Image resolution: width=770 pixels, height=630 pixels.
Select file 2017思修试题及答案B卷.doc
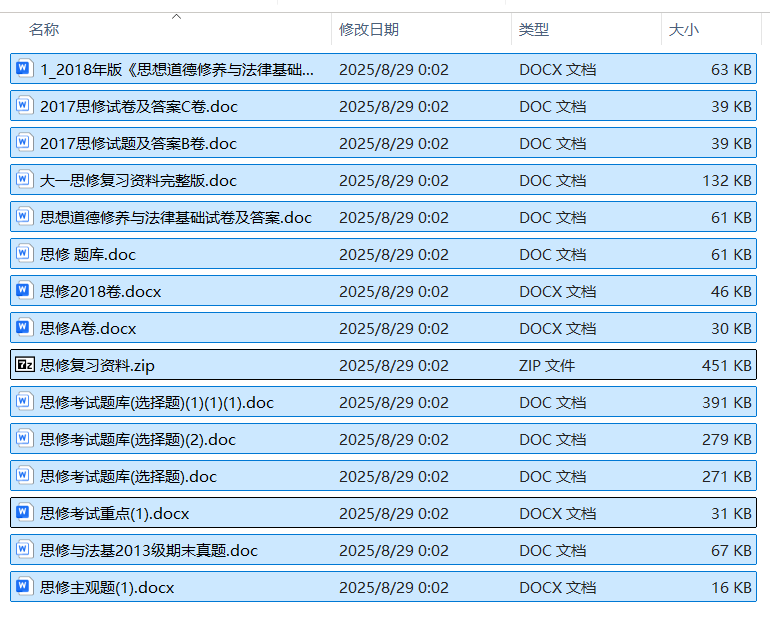tap(139, 143)
